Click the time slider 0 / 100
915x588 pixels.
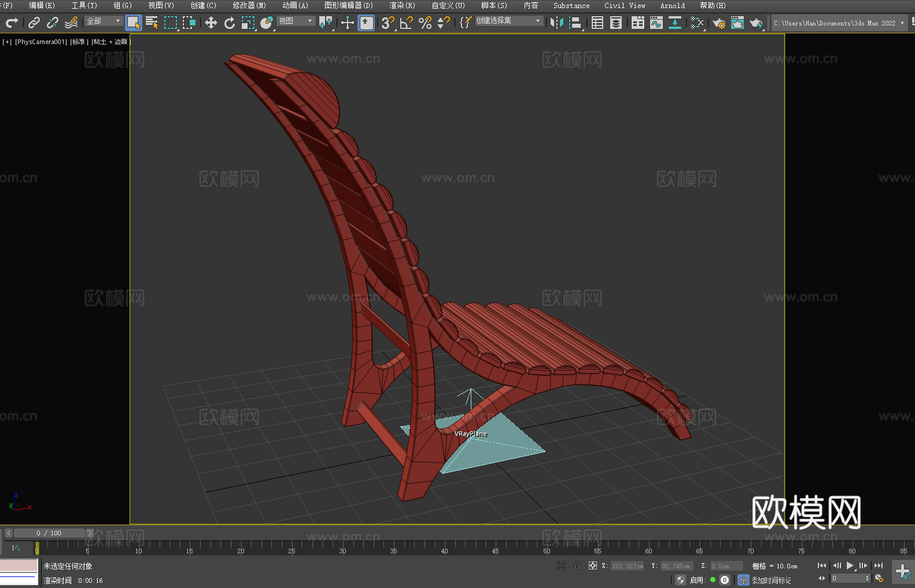point(49,533)
